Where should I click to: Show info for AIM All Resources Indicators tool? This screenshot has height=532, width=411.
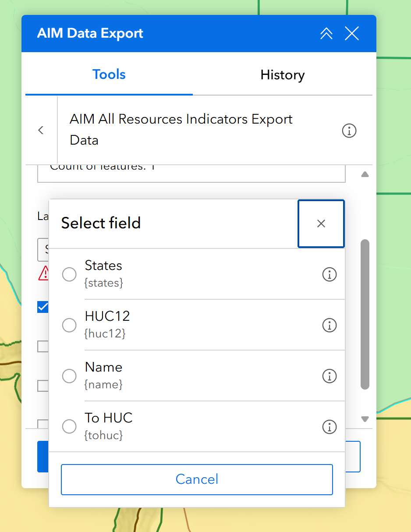(349, 131)
